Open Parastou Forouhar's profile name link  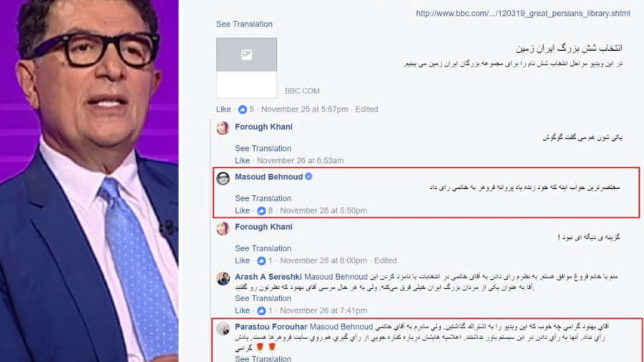click(271, 327)
